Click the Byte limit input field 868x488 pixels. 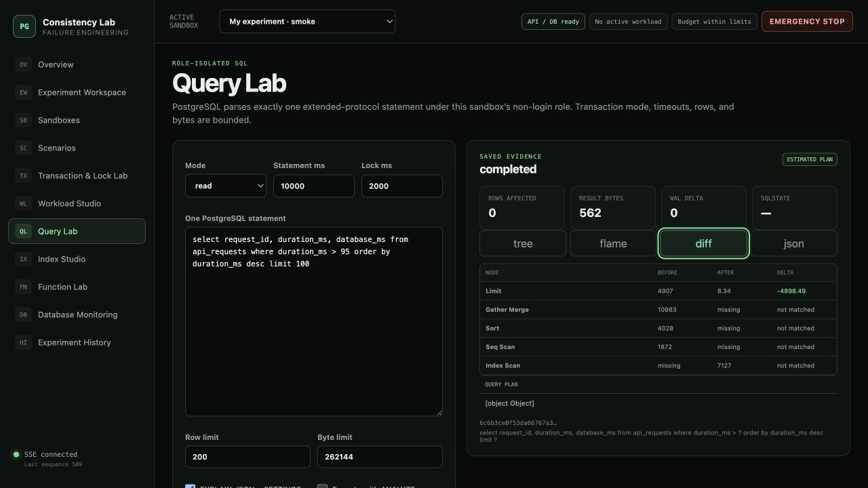pos(380,457)
